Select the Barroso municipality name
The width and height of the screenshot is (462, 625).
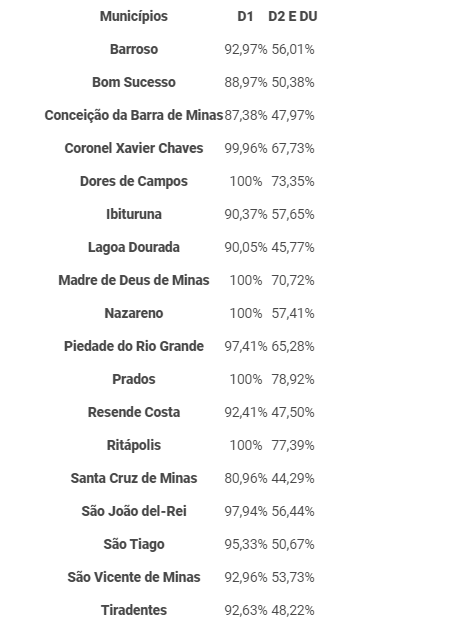134,49
